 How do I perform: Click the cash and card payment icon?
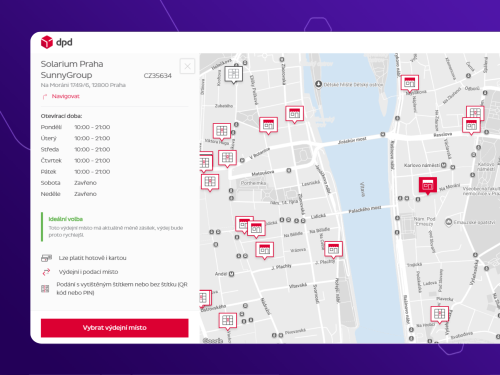tap(46, 258)
